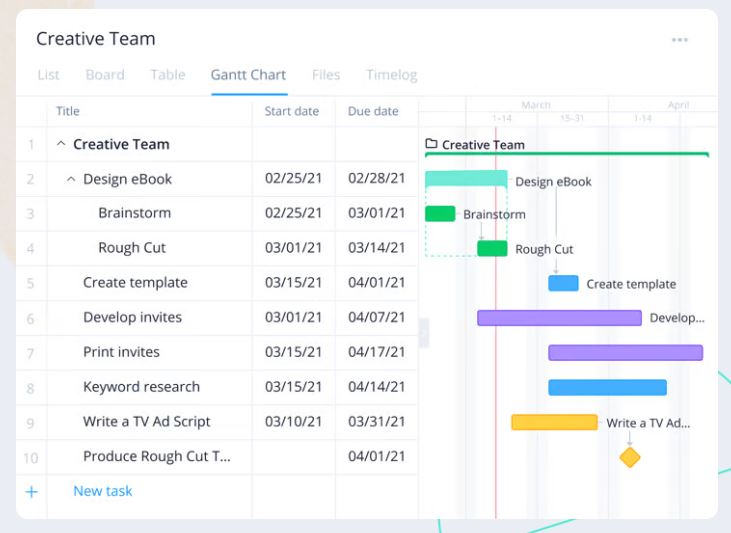
Task: Select the green Rough Cut bar
Action: 492,248
